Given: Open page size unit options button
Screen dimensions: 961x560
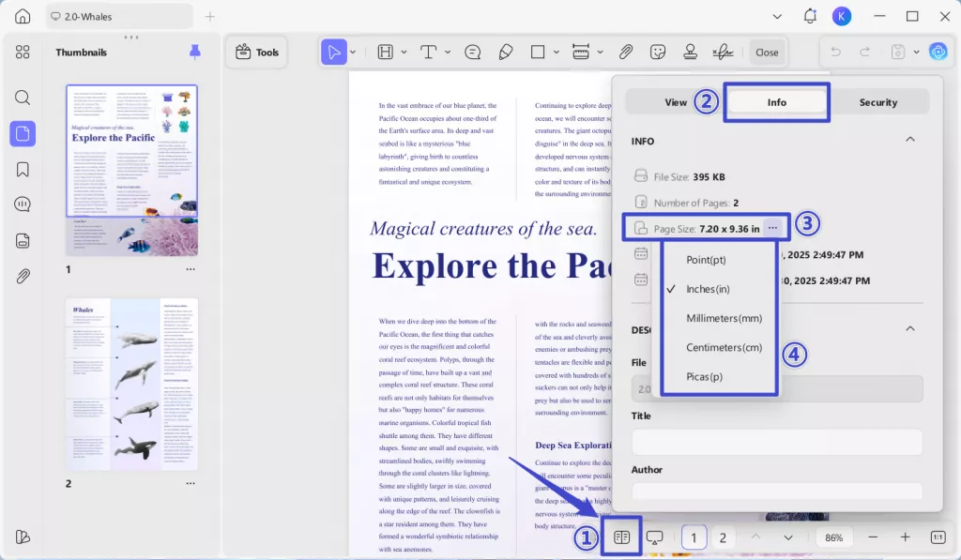Looking at the screenshot, I should (772, 228).
